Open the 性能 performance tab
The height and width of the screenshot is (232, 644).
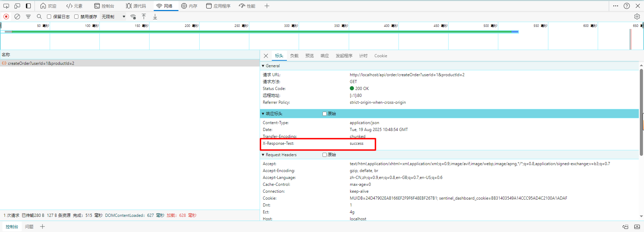pyautogui.click(x=247, y=6)
